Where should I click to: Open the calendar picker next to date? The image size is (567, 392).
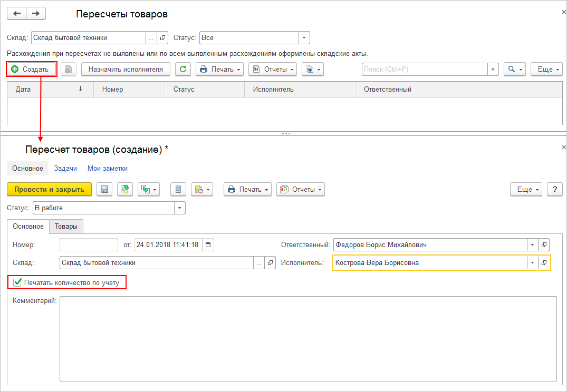click(208, 244)
